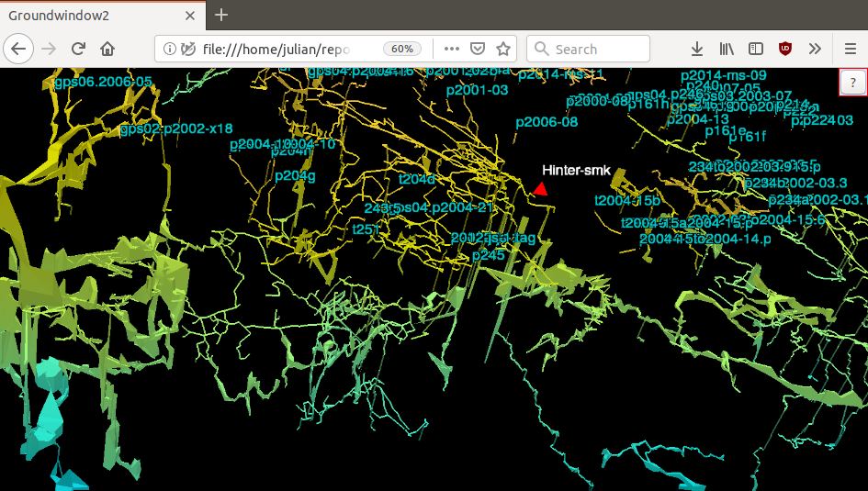The height and width of the screenshot is (491, 868).
Task: Open the Library bookshelf icon
Action: 727,49
